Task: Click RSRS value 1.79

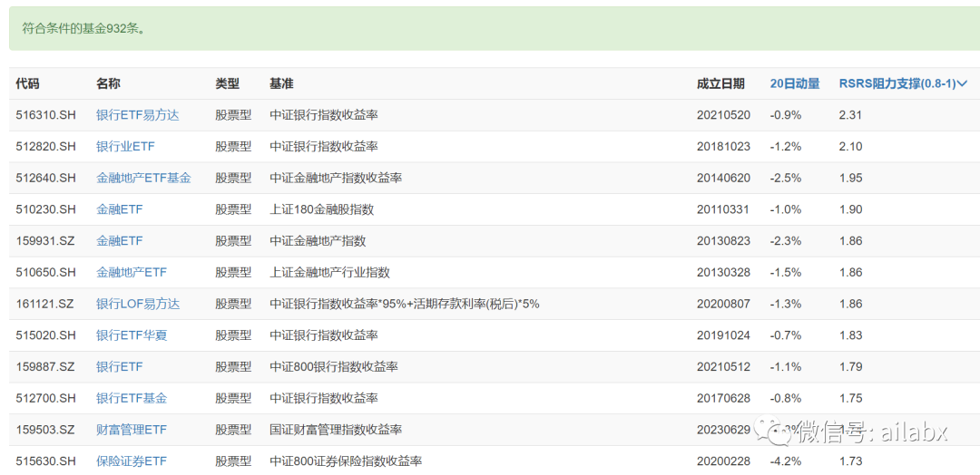Action: coord(850,366)
